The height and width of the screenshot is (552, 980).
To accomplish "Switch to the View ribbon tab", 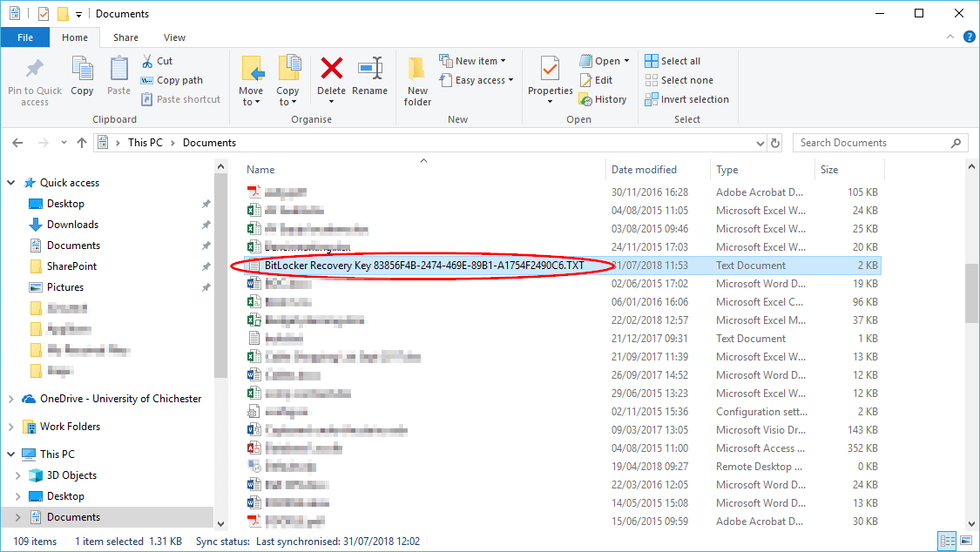I will click(x=174, y=37).
